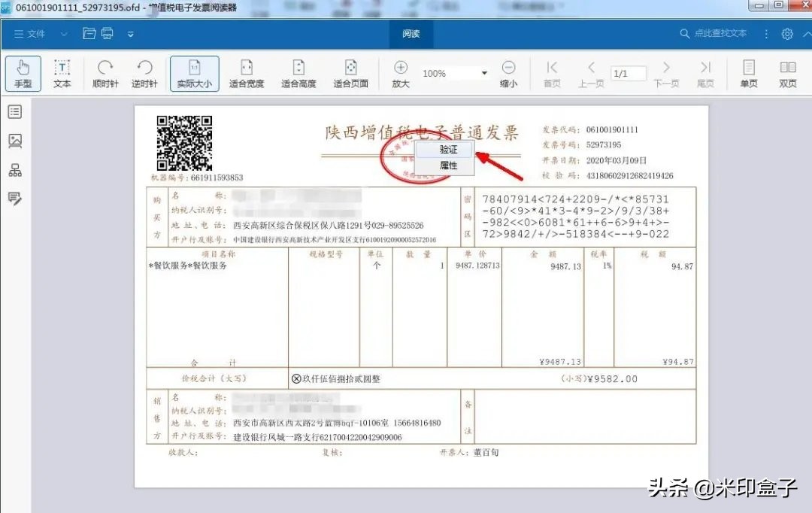Viewport: 812px width, 513px height.
Task: Open the bookmarks outline panel
Action: pyautogui.click(x=15, y=111)
